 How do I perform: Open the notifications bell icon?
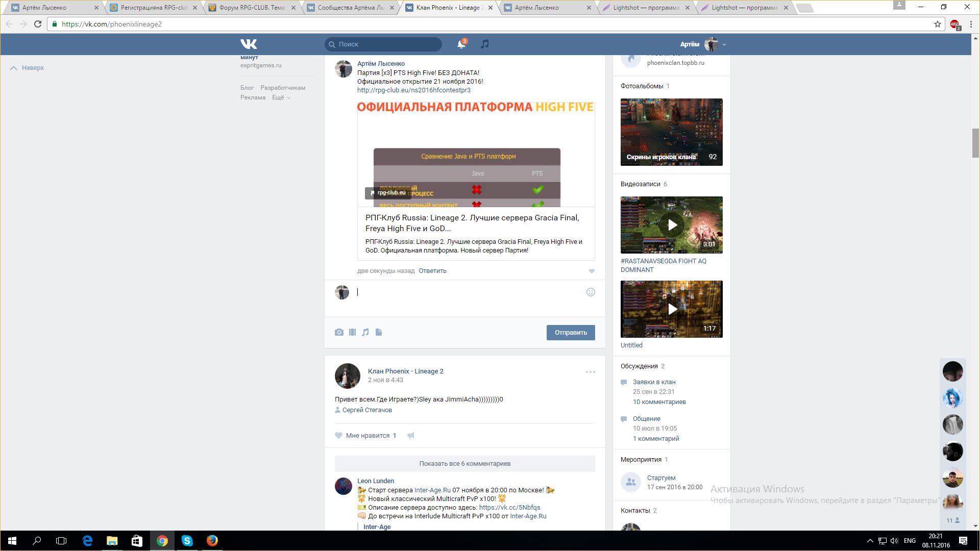(461, 44)
